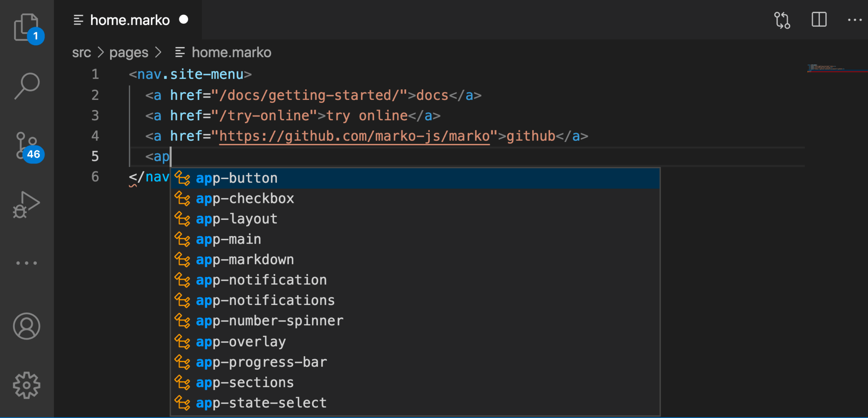
Task: Open the pages breadcrumb dropdown
Action: pos(128,52)
